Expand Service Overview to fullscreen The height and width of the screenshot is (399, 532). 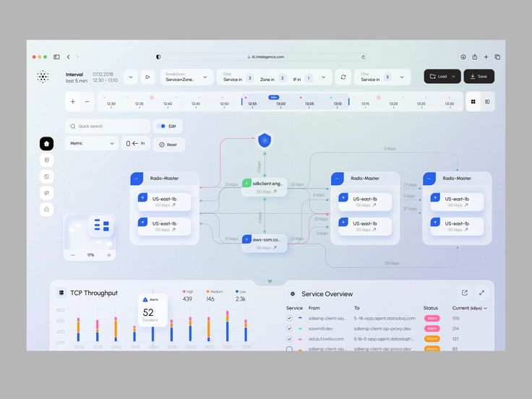coord(481,293)
